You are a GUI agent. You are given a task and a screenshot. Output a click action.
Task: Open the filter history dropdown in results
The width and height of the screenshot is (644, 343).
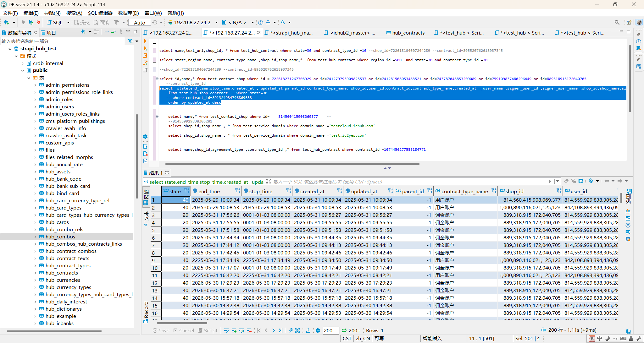coord(558,181)
